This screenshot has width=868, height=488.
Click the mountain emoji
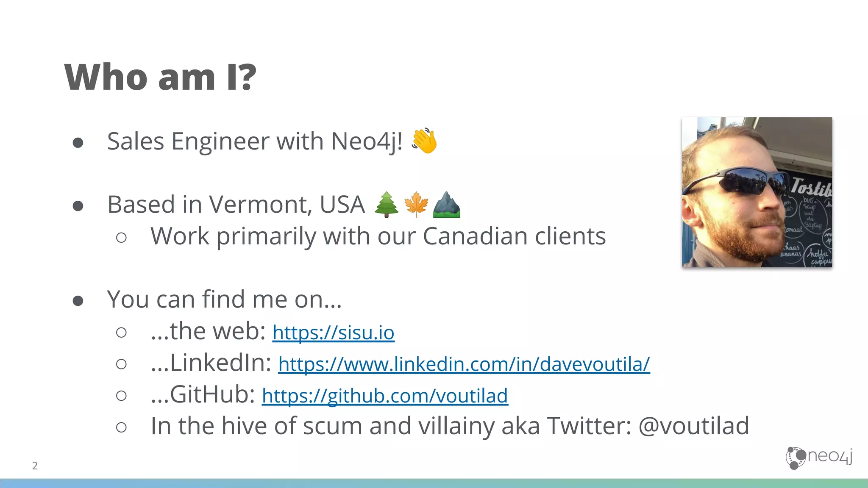click(x=446, y=204)
